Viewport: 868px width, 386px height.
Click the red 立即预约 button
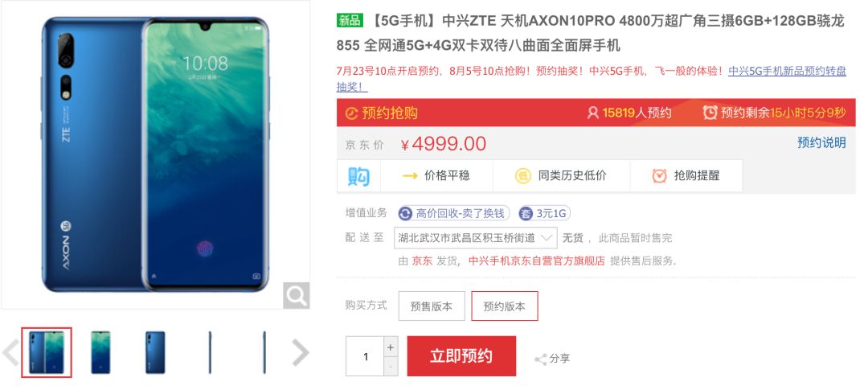(x=461, y=356)
